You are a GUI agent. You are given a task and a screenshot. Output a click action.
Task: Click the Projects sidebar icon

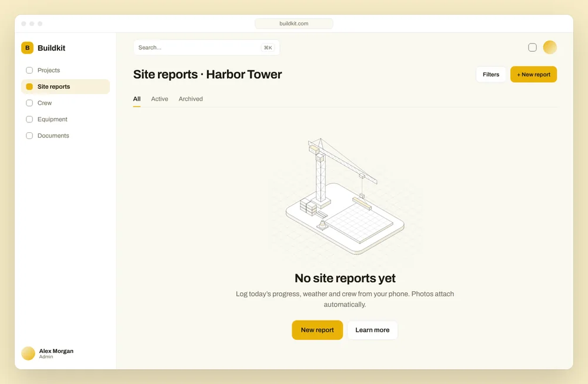point(29,70)
